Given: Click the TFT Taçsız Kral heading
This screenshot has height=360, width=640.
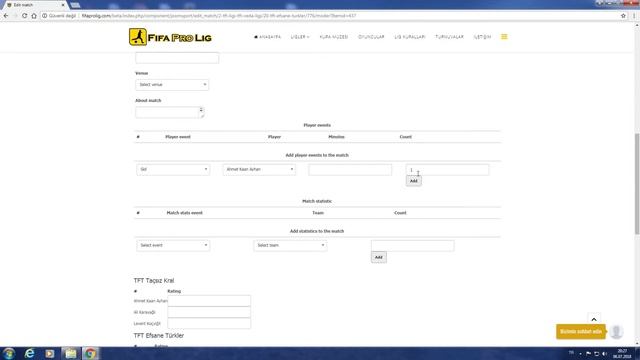Looking at the screenshot, I should (x=154, y=280).
